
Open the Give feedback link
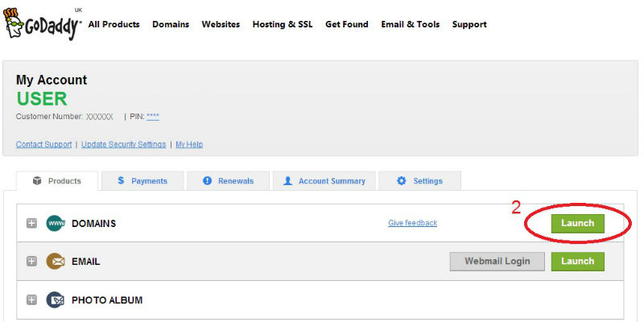click(413, 223)
